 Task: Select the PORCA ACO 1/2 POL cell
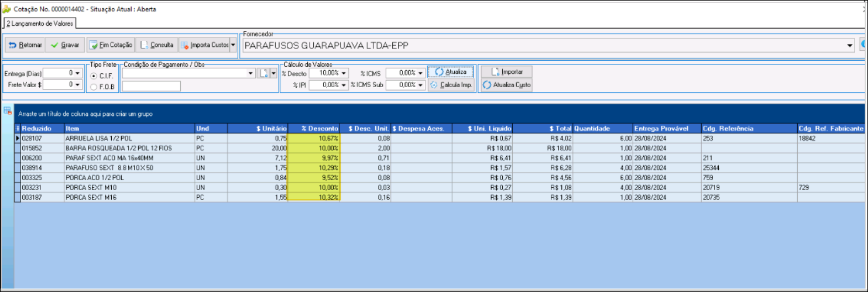point(129,178)
